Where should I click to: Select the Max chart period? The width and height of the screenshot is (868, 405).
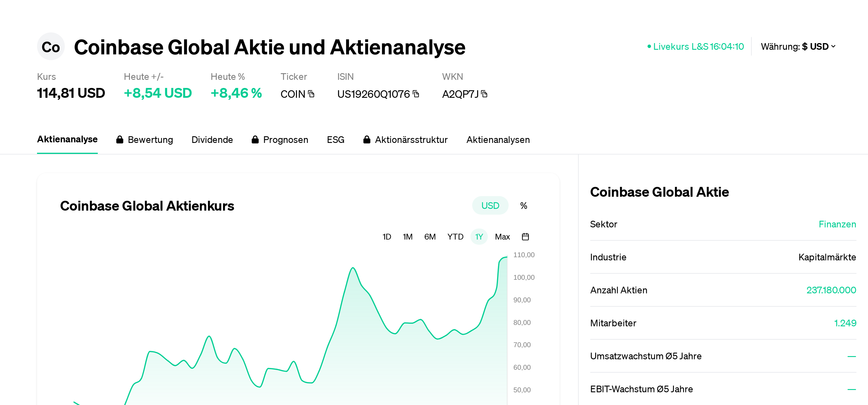(502, 237)
